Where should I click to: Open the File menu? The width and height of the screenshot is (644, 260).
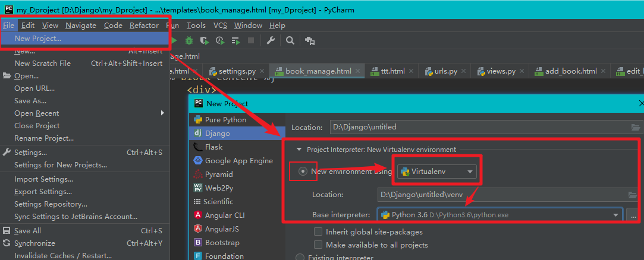9,26
